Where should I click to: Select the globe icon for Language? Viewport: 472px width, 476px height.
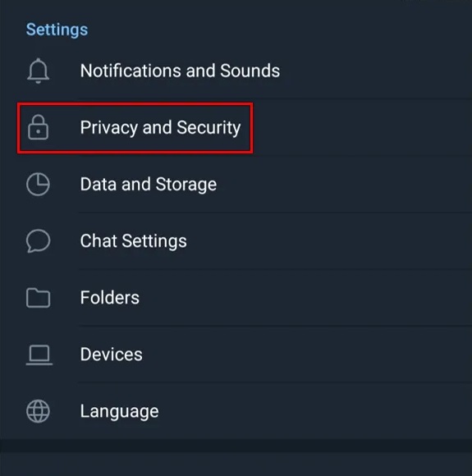click(x=38, y=411)
